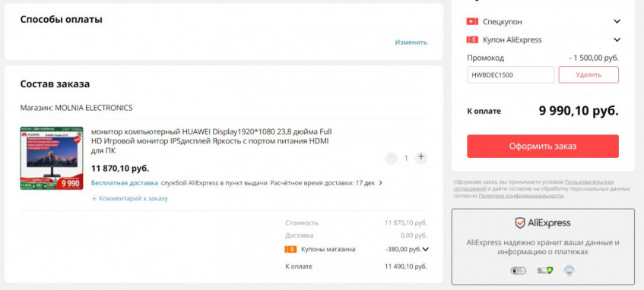The width and height of the screenshot is (644, 290).
Task: Click the Удалить promo code button
Action: (x=588, y=74)
